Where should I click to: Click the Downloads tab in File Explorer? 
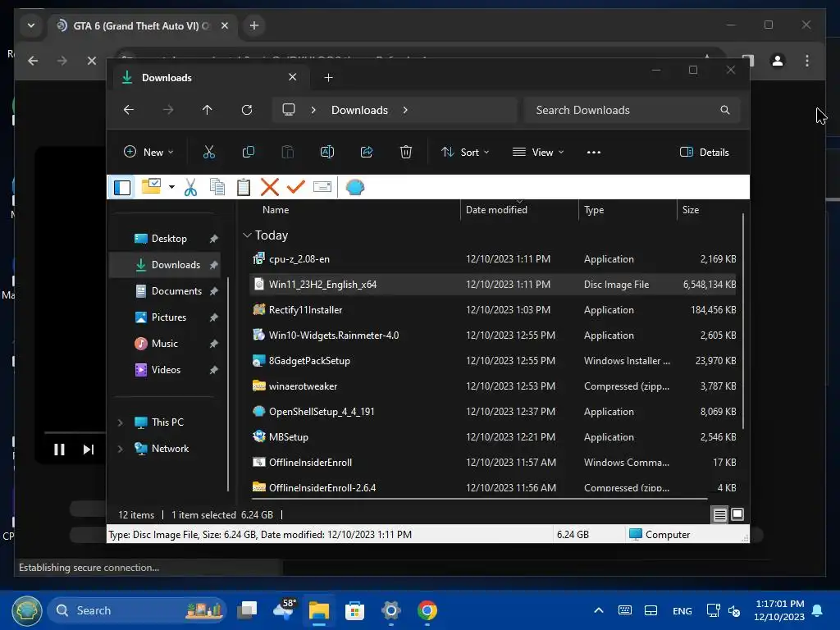209,78
